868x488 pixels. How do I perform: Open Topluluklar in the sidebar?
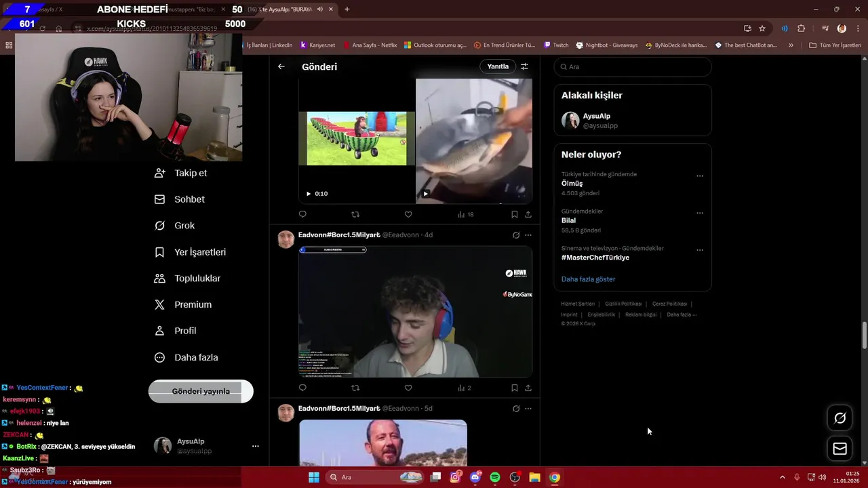click(187, 279)
